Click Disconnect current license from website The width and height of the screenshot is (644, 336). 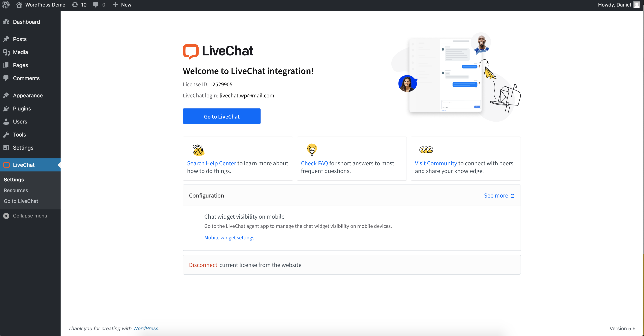point(203,265)
